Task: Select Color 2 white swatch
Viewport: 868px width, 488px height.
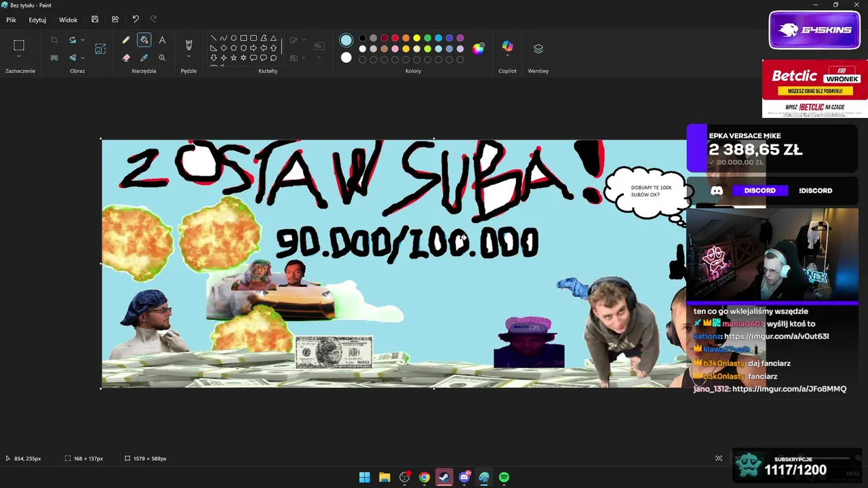Action: point(347,58)
